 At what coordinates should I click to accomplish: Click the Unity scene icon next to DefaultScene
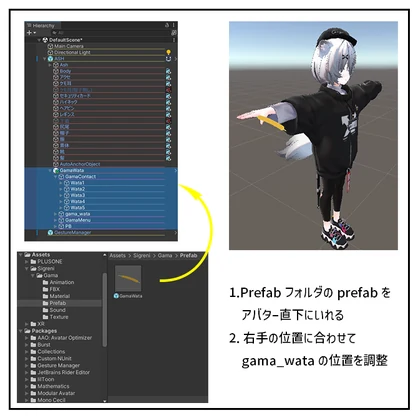[x=45, y=40]
